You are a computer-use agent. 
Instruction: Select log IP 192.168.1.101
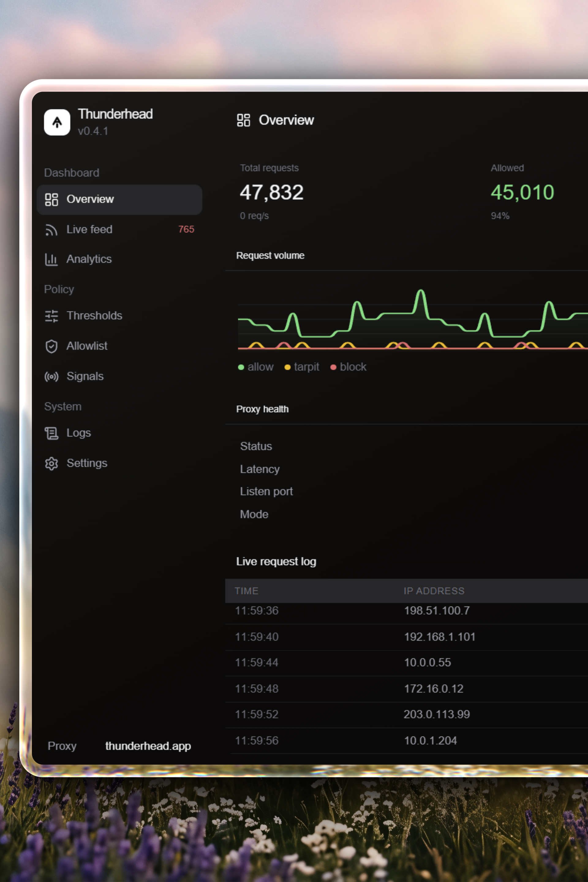pos(440,637)
